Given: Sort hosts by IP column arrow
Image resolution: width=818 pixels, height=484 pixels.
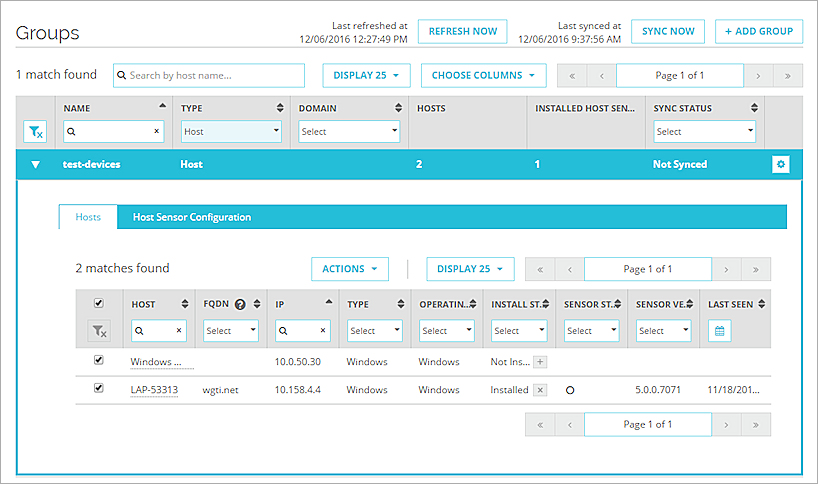Looking at the screenshot, I should 329,301.
